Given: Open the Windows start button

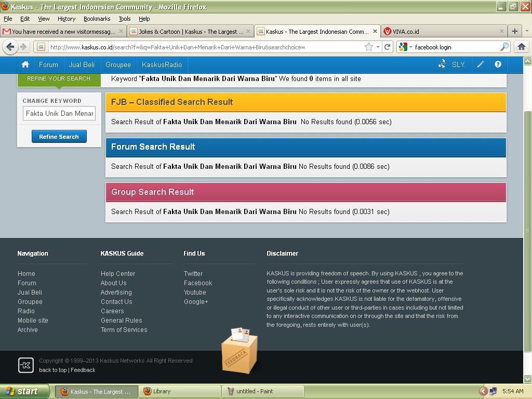Looking at the screenshot, I should (x=24, y=391).
